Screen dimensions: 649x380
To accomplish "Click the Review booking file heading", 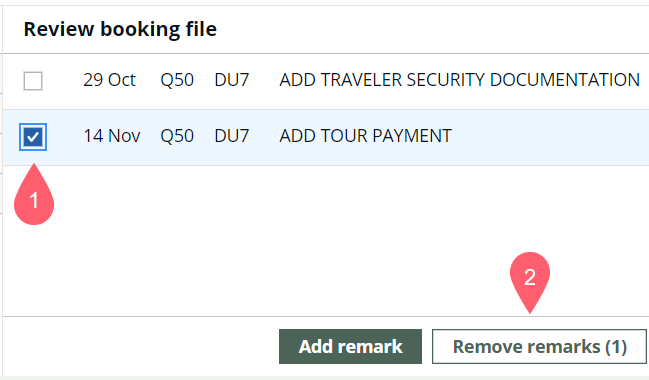I will (x=120, y=29).
